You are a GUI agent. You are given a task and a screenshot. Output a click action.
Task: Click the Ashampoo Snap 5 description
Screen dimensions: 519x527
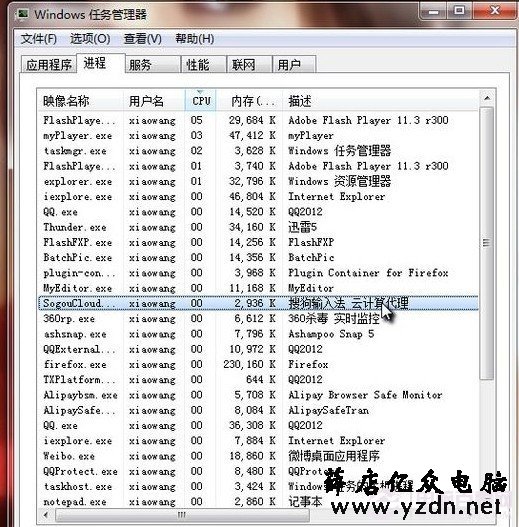click(331, 334)
